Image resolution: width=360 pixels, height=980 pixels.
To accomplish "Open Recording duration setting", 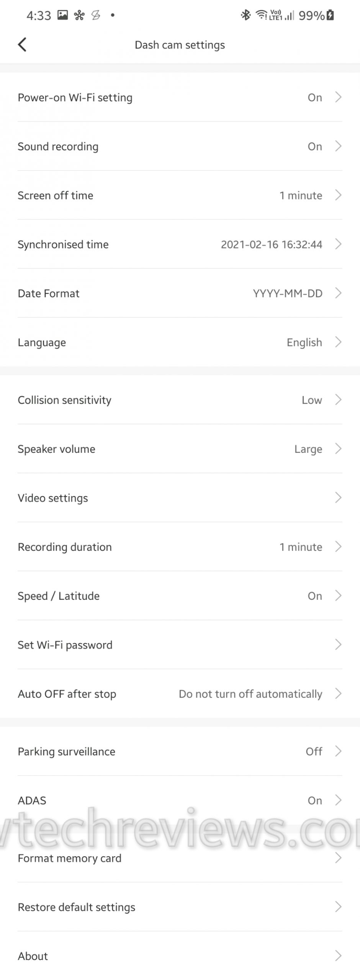I will [180, 547].
